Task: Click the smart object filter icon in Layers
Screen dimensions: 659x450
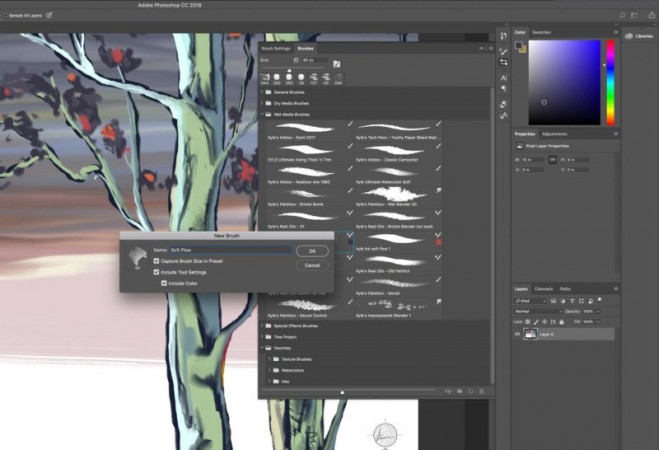Action: click(590, 301)
